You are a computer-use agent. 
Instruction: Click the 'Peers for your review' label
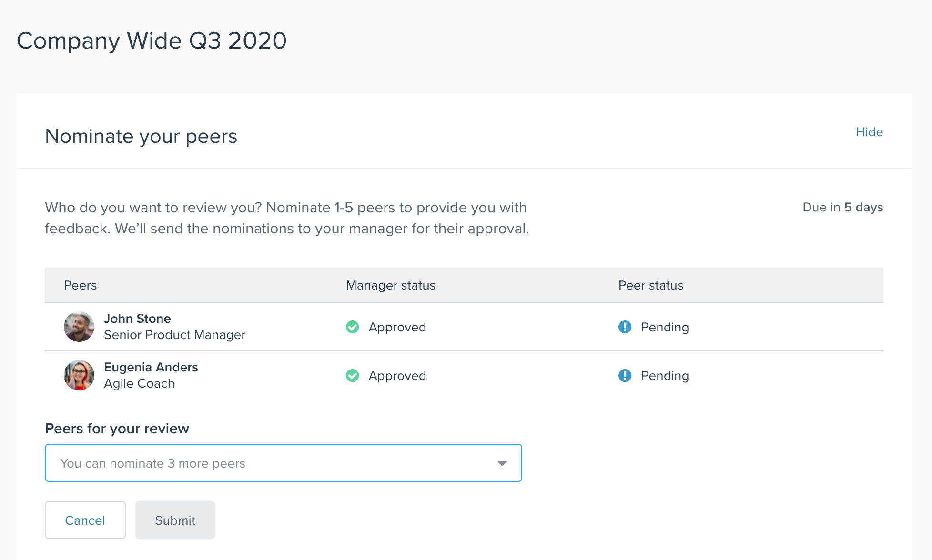pyautogui.click(x=117, y=429)
